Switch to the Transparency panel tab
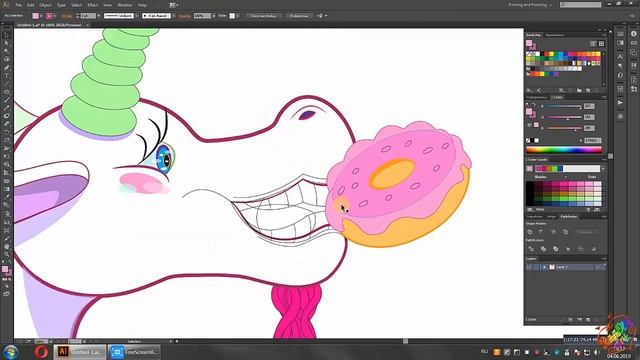This screenshot has height=360, width=640. (536, 97)
